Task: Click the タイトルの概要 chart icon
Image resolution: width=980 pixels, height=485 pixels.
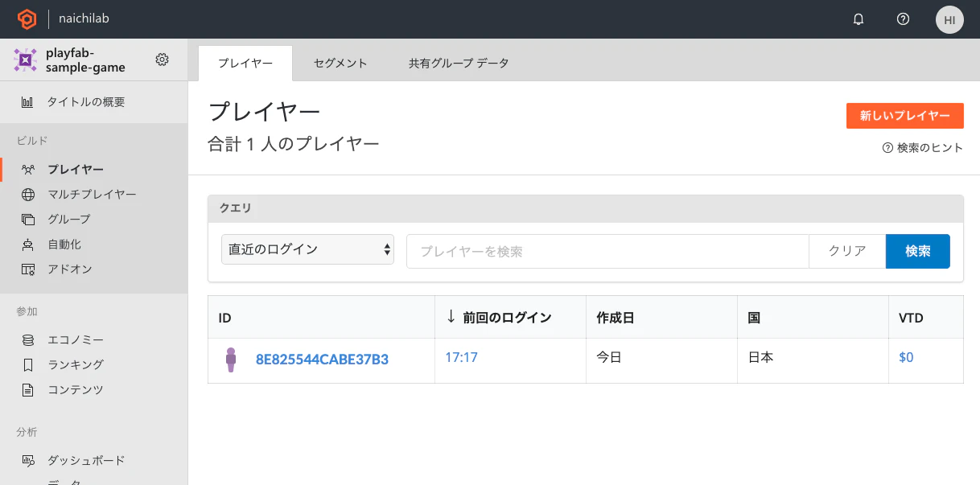Action: pos(27,102)
